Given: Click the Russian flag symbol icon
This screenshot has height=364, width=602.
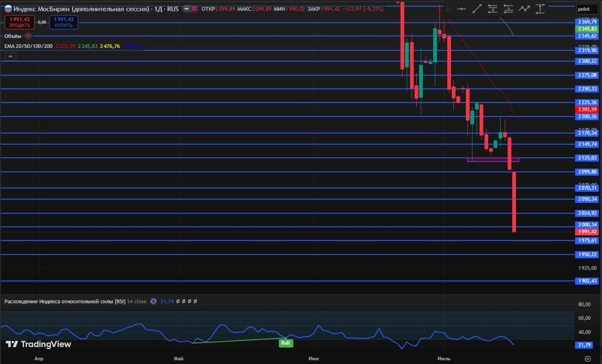Looking at the screenshot, I should point(8,8).
